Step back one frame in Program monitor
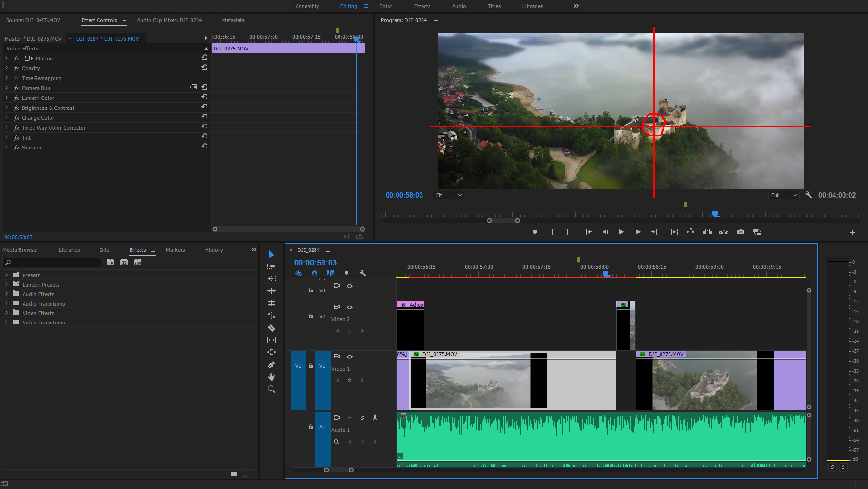The image size is (868, 489). click(605, 232)
